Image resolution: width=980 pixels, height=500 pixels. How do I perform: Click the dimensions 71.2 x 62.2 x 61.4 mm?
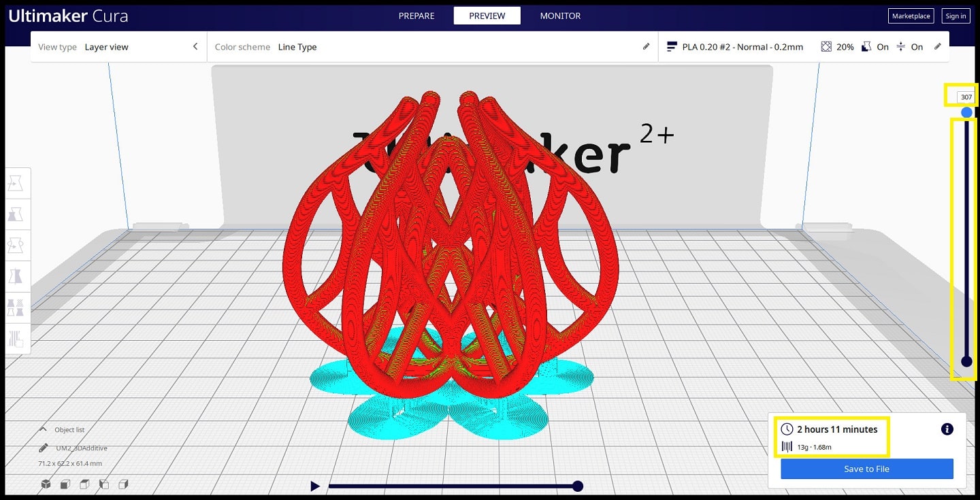tap(70, 463)
